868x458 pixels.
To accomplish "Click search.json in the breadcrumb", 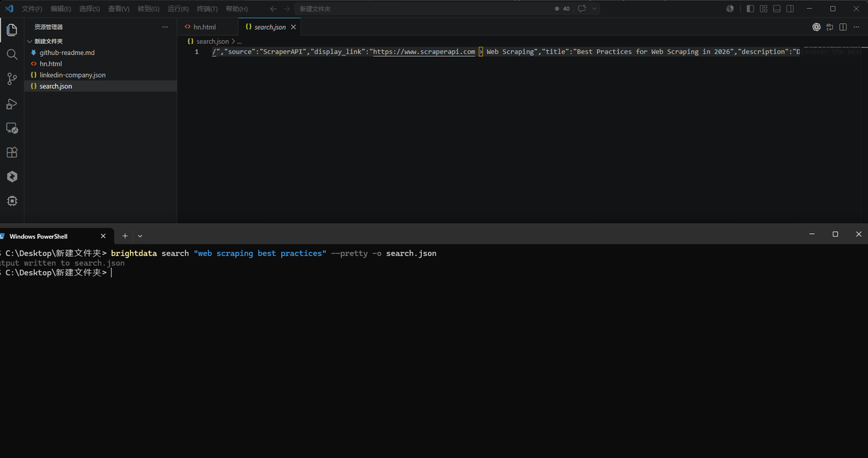I will [x=212, y=41].
